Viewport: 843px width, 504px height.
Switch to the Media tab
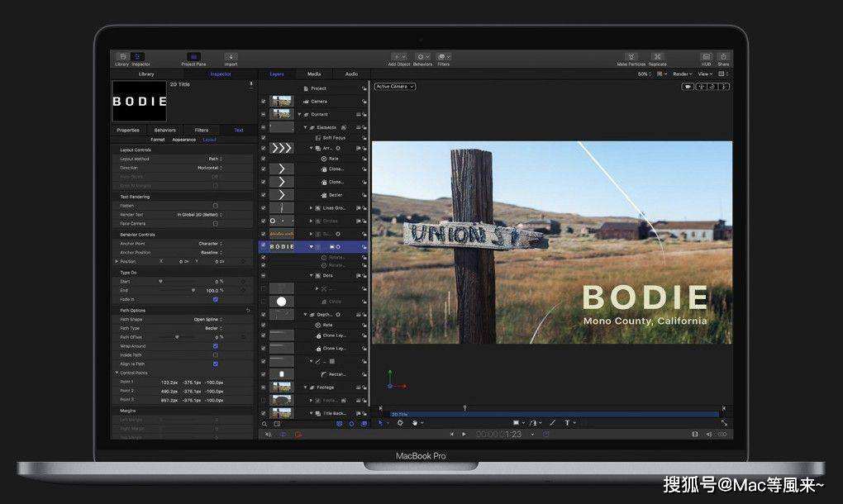(x=314, y=74)
